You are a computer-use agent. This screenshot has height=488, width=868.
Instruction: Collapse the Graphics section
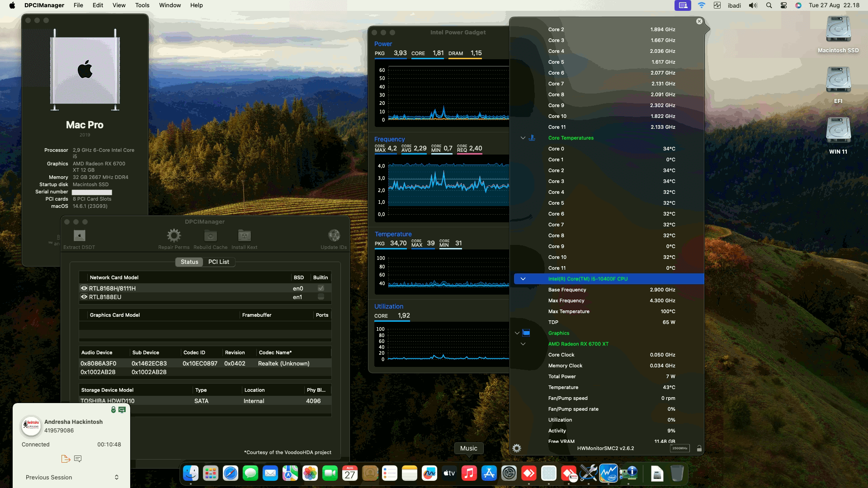pos(517,333)
